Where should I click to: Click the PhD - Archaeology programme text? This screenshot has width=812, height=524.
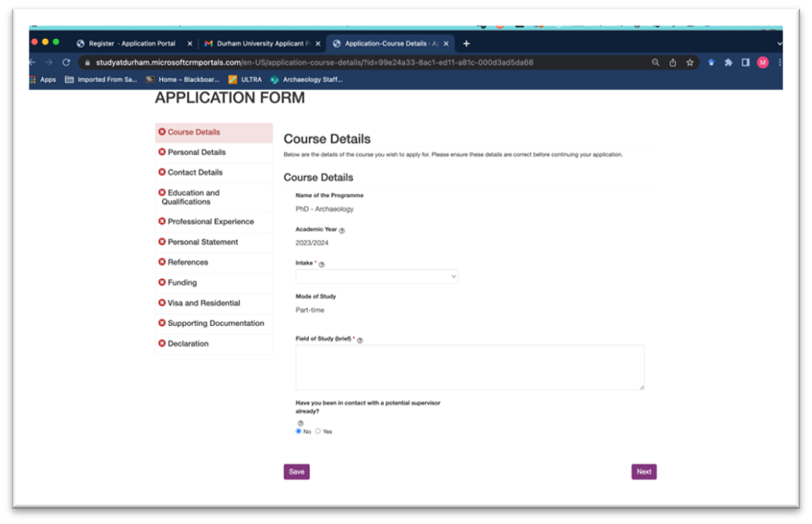[x=325, y=209]
